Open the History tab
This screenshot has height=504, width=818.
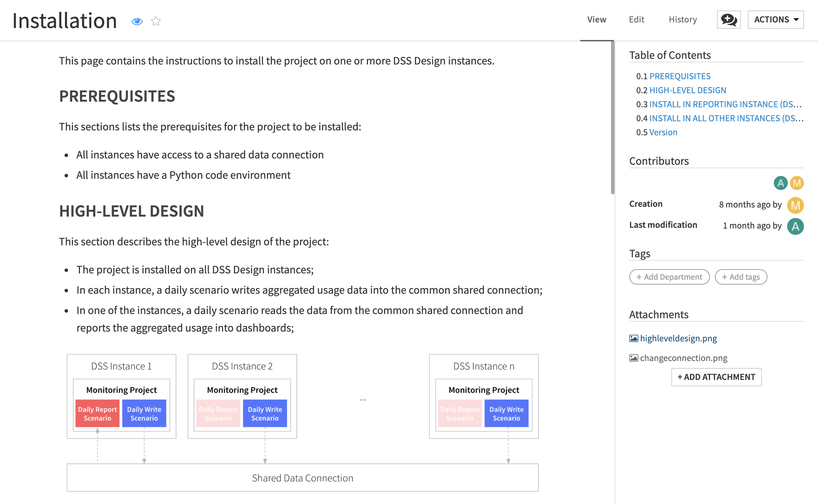[683, 20]
